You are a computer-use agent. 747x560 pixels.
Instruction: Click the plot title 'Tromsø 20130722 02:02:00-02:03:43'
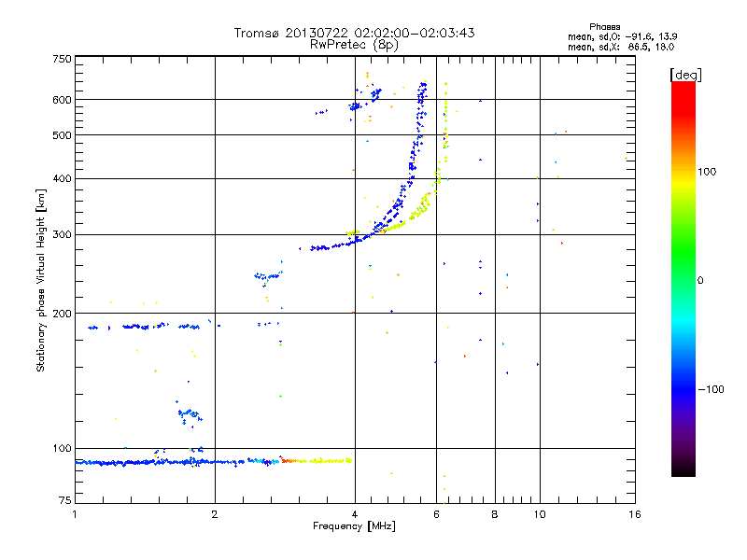pos(354,33)
